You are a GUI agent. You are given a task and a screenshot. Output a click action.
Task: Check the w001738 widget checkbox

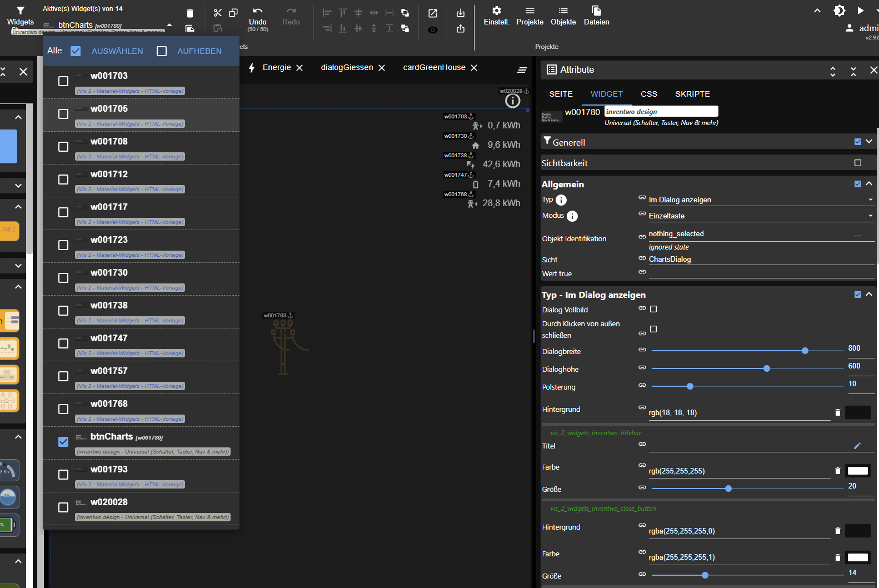pos(63,311)
